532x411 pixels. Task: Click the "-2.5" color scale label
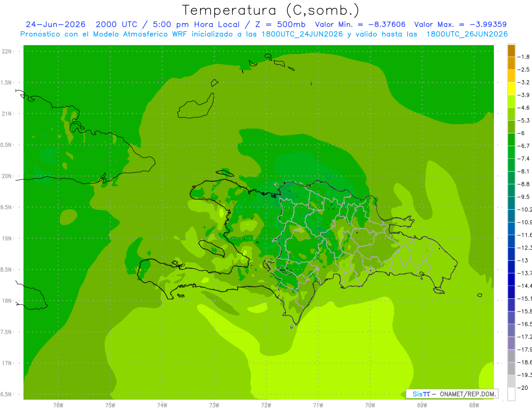(x=524, y=70)
